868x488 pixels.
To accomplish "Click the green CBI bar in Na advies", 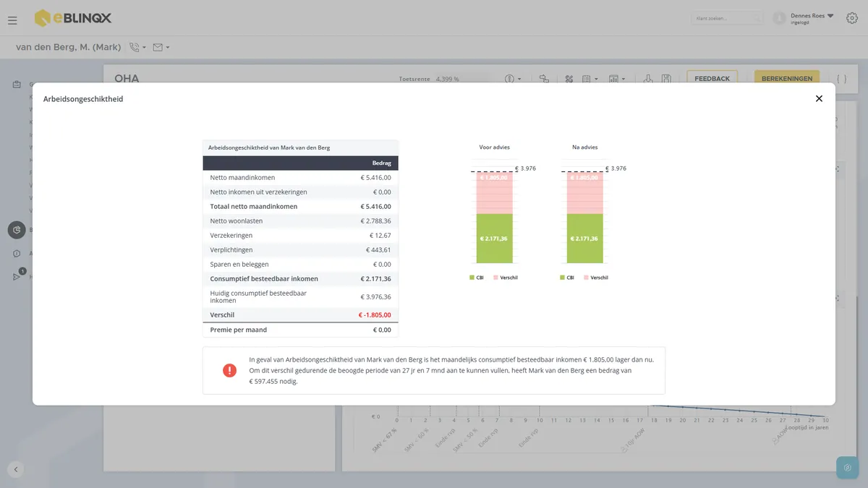I will click(x=584, y=238).
